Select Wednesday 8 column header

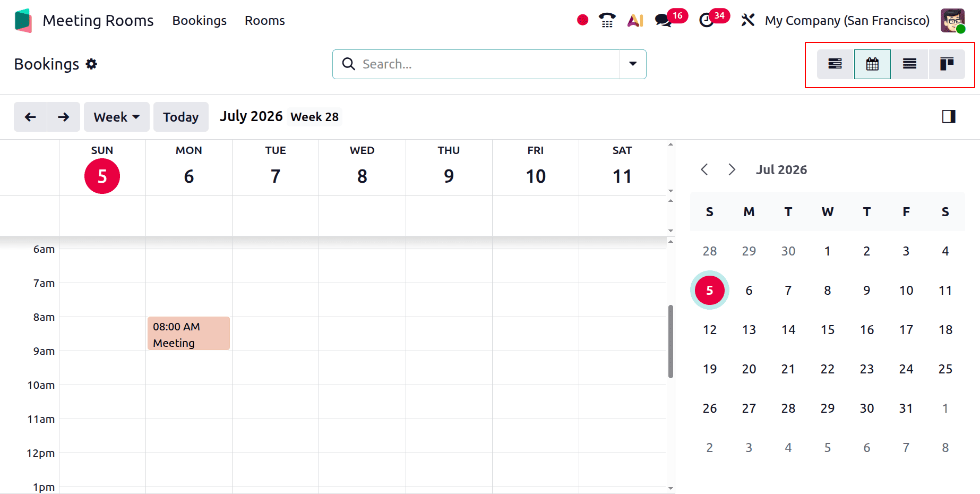point(362,168)
